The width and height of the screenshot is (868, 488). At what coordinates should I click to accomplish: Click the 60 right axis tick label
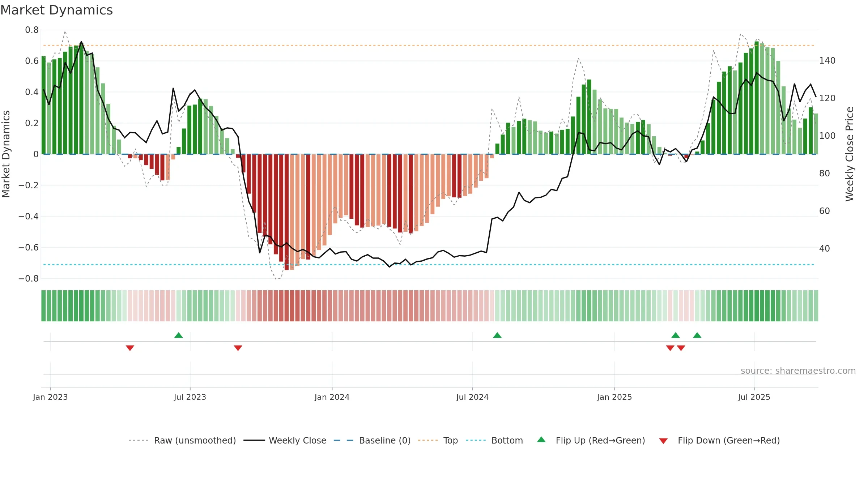825,211
